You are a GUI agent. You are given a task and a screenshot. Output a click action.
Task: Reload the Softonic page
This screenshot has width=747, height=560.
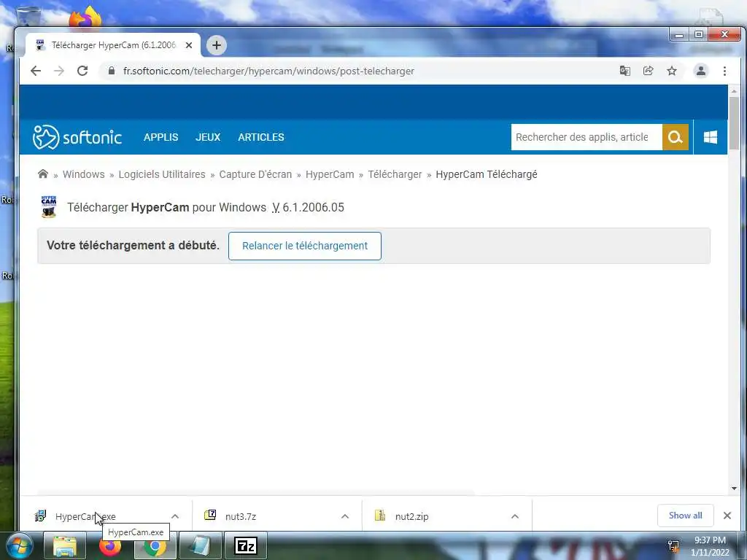point(82,71)
